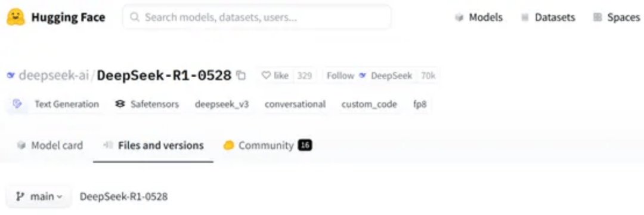Focus the search models input field
The image size is (644, 215).
(x=256, y=17)
